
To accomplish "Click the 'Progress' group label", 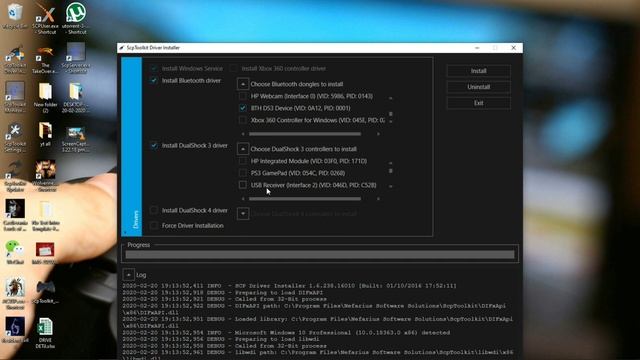I will [x=138, y=245].
